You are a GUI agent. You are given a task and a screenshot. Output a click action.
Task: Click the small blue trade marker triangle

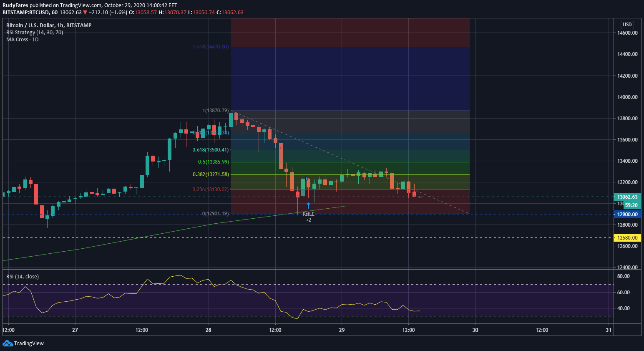pyautogui.click(x=307, y=179)
